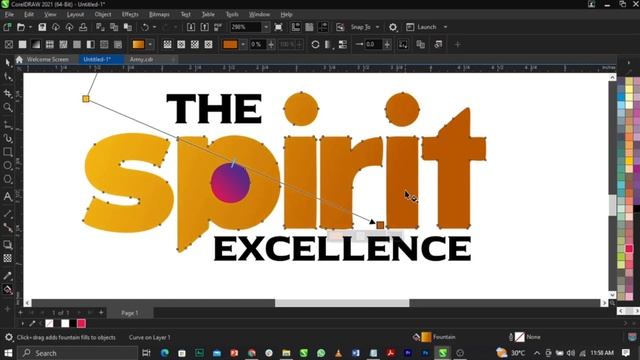
Task: Click the white swatch in document palette
Action: pos(65,324)
